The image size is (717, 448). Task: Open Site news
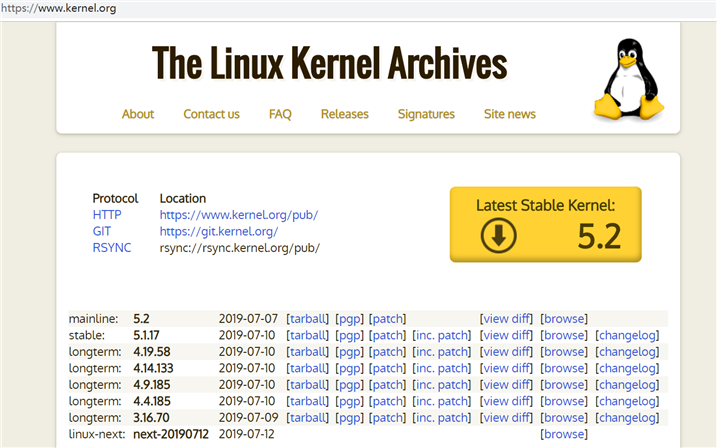coord(509,114)
